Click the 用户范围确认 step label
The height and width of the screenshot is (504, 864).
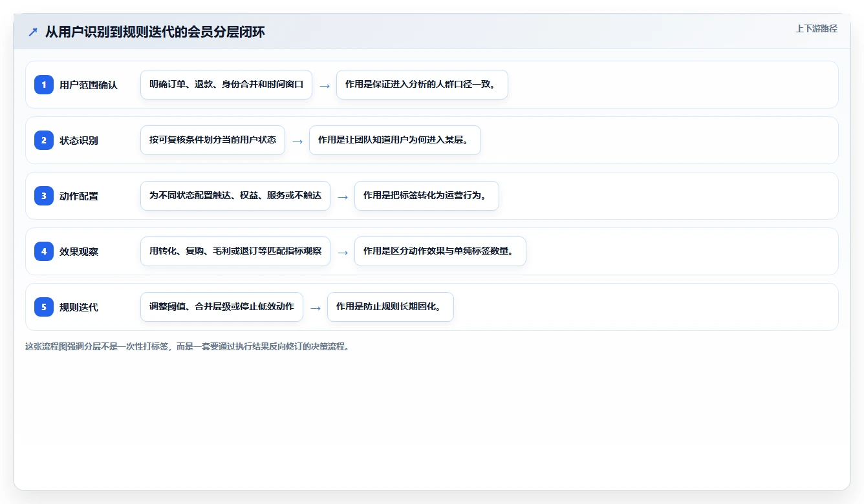[x=89, y=85]
